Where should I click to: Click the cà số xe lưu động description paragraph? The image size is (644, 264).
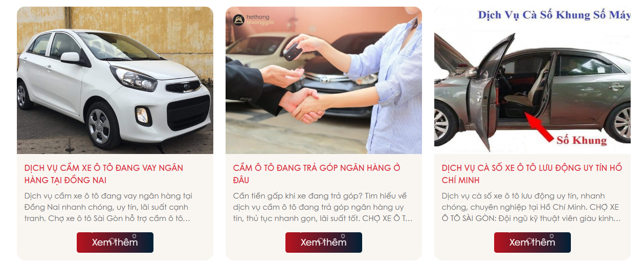531,207
